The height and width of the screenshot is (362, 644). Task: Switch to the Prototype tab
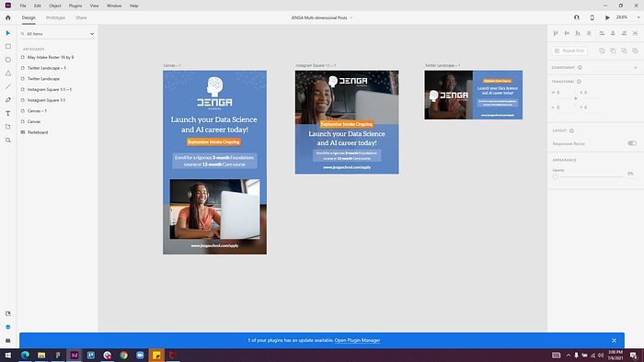pos(55,17)
